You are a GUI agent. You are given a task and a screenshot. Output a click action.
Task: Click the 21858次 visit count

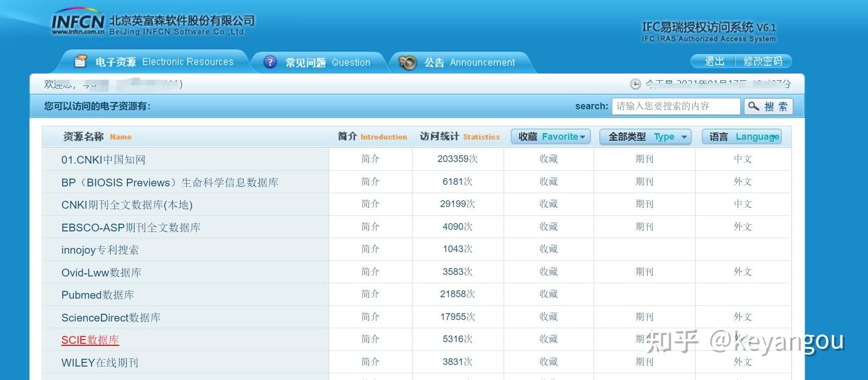(x=458, y=294)
